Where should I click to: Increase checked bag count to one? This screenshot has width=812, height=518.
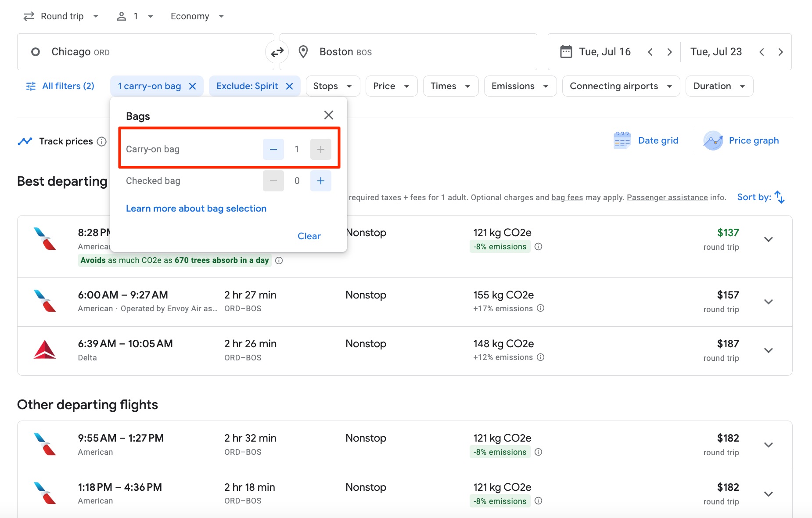pyautogui.click(x=320, y=180)
